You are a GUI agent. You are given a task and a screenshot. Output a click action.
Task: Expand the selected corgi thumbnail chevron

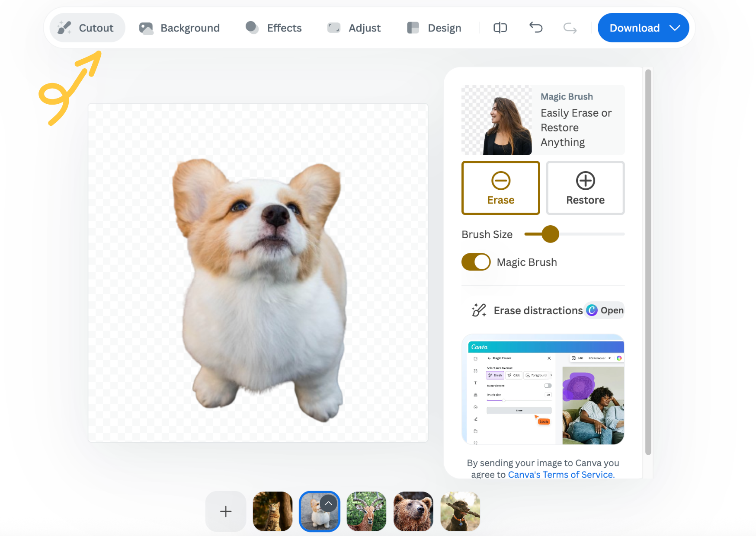click(329, 503)
